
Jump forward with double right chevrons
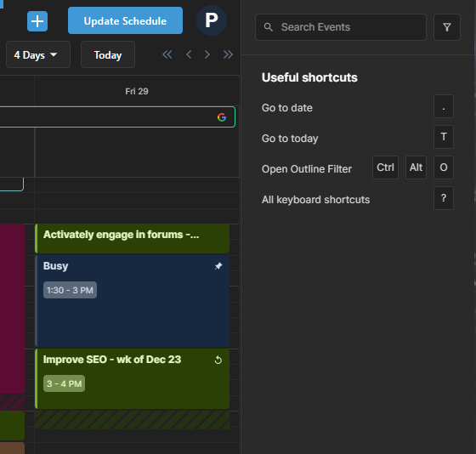click(228, 54)
